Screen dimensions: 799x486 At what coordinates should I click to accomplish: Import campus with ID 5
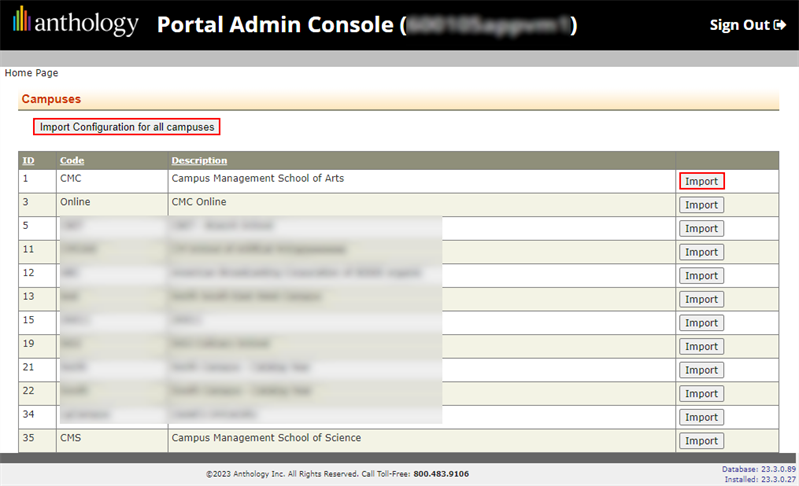702,229
